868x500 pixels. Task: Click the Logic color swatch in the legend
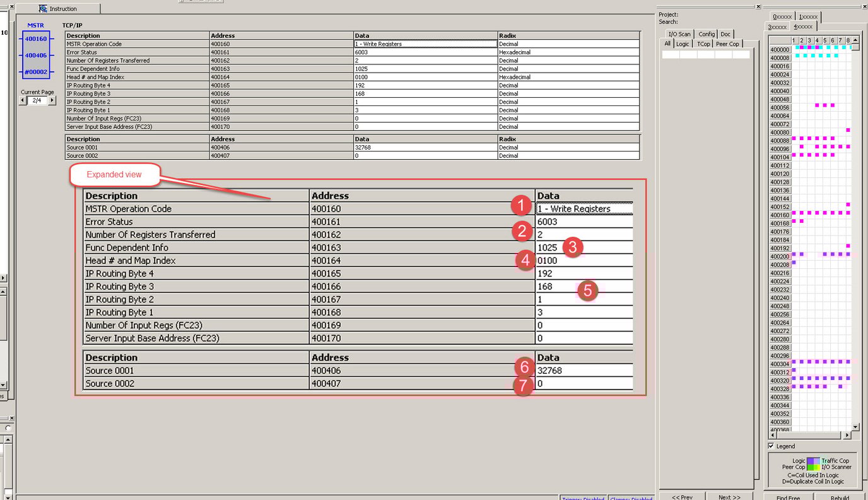tap(810, 460)
